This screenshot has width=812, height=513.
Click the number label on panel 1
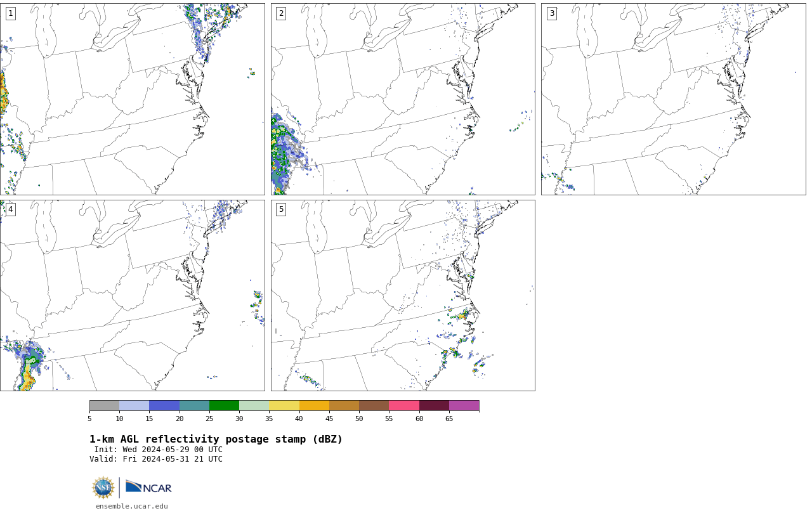[10, 13]
